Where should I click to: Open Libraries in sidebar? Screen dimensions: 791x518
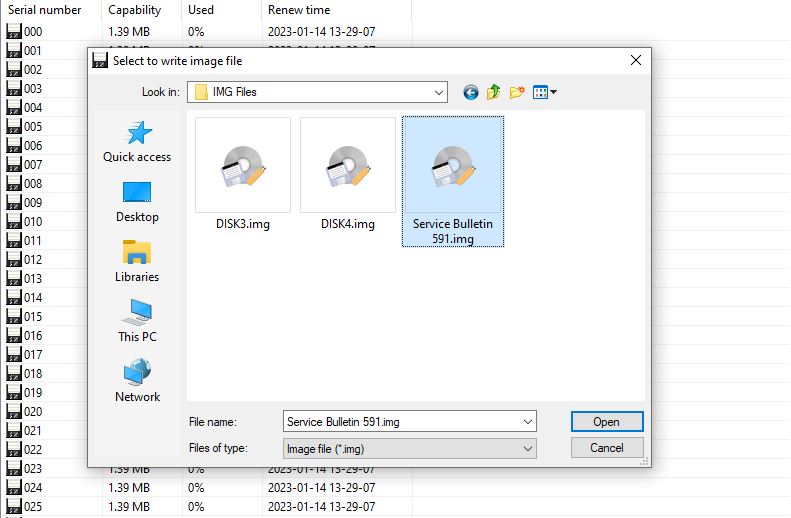coord(137,261)
